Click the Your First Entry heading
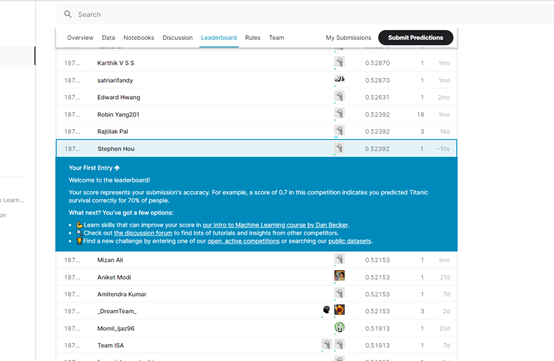This screenshot has width=554, height=361. tap(94, 168)
